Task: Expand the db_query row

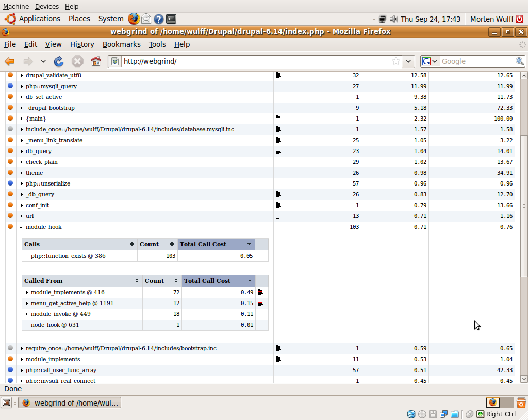Action: 22,151
